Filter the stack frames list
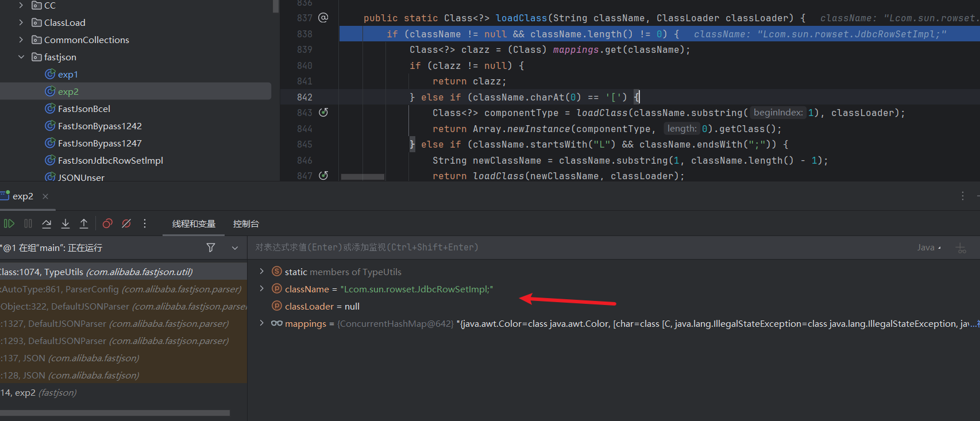 211,248
